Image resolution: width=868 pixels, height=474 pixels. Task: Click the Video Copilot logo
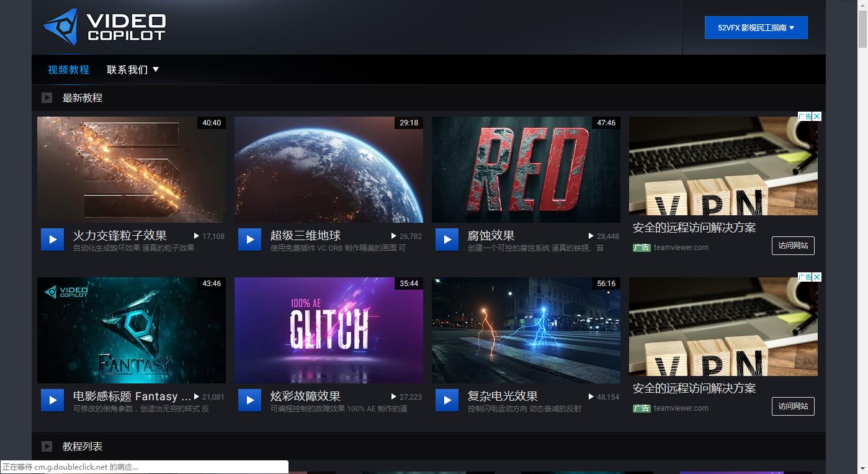point(104,25)
